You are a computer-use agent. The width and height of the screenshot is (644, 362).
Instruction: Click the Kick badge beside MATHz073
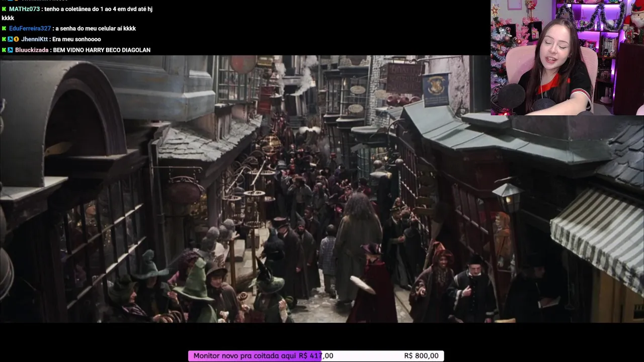tap(4, 9)
